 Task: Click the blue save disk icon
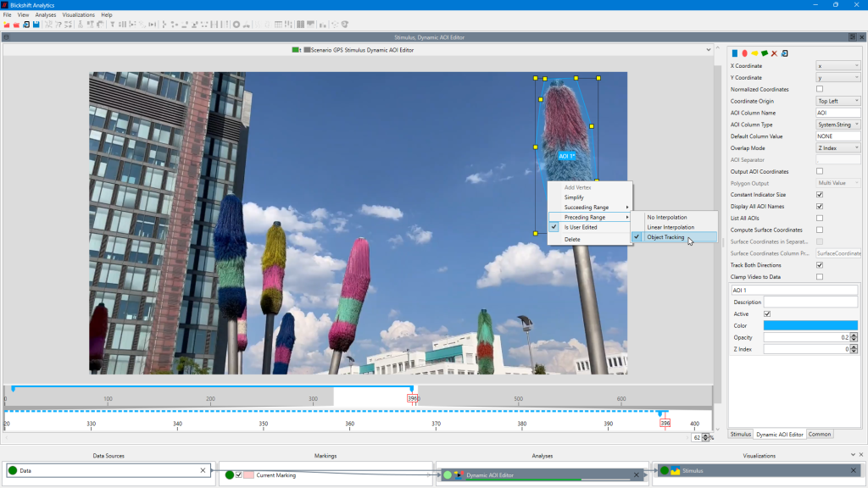tap(36, 25)
